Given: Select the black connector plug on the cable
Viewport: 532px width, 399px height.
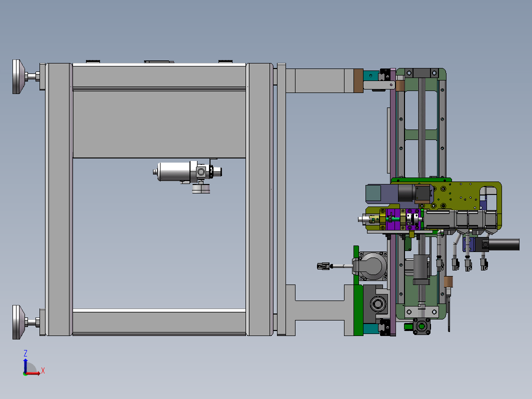Looking at the screenshot, I should point(323,266).
